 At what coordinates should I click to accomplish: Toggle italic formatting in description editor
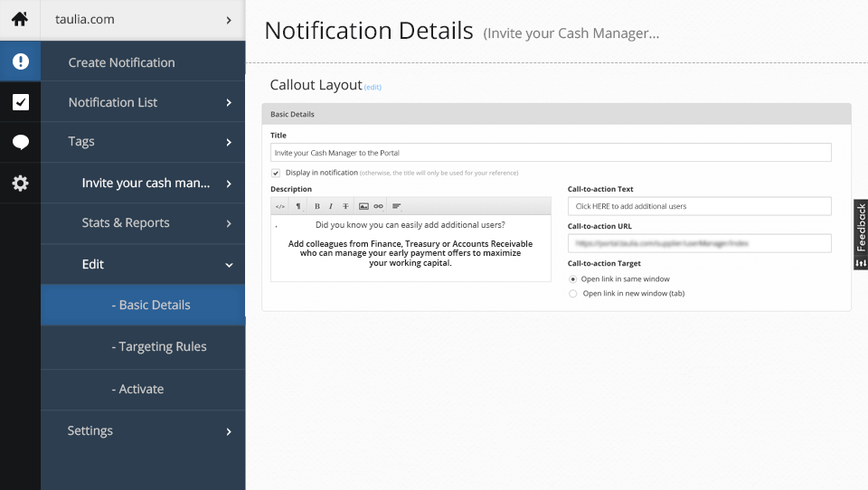coord(331,206)
